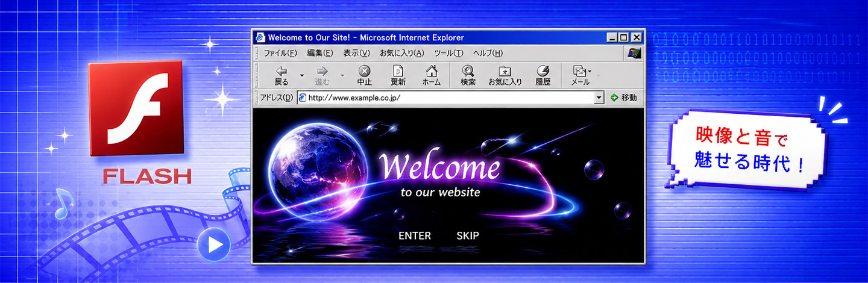Image resolution: width=868 pixels, height=283 pixels.
Task: Click the Forward (進む) toolbar button
Action: (x=322, y=75)
